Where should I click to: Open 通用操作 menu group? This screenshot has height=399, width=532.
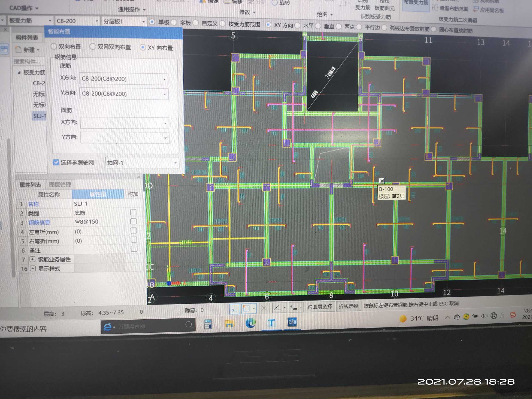[132, 9]
